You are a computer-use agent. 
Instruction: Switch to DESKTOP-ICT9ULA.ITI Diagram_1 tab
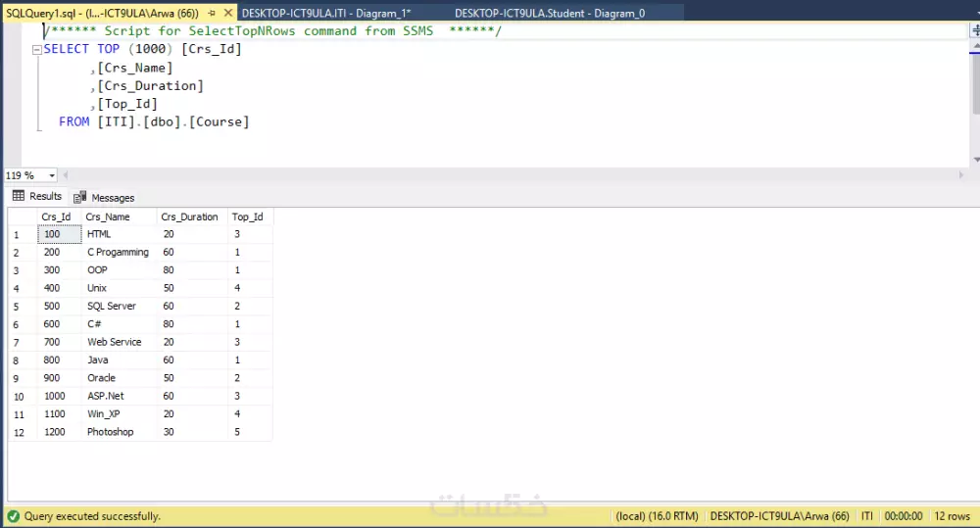(x=326, y=13)
